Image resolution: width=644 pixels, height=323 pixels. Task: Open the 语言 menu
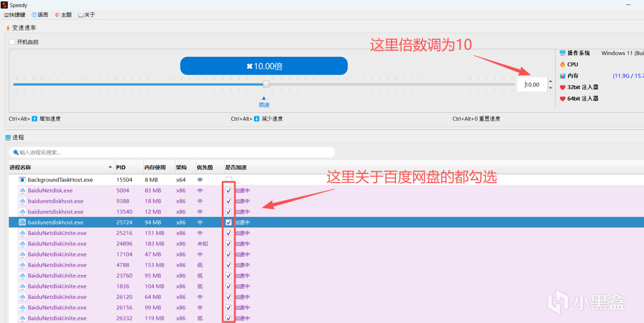(40, 15)
